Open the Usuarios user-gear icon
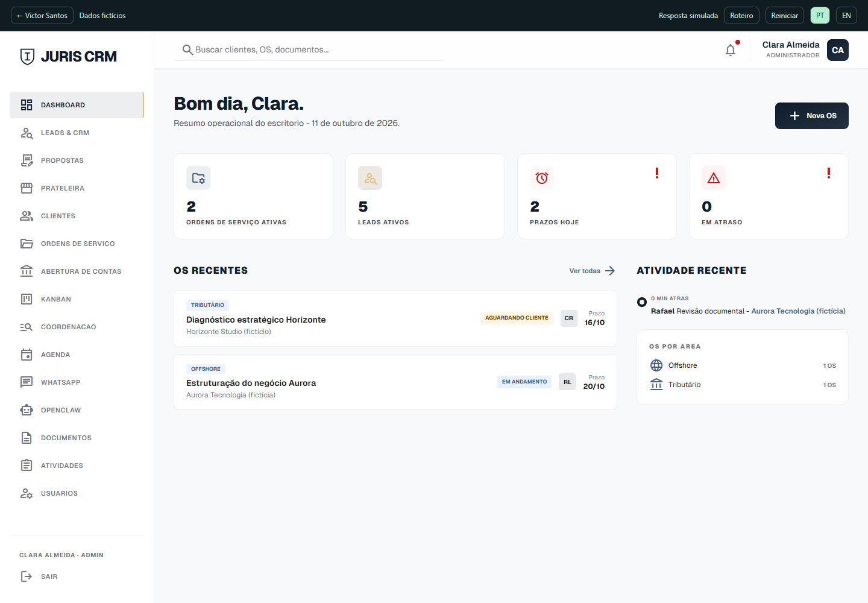The height and width of the screenshot is (603, 868). pyautogui.click(x=27, y=493)
